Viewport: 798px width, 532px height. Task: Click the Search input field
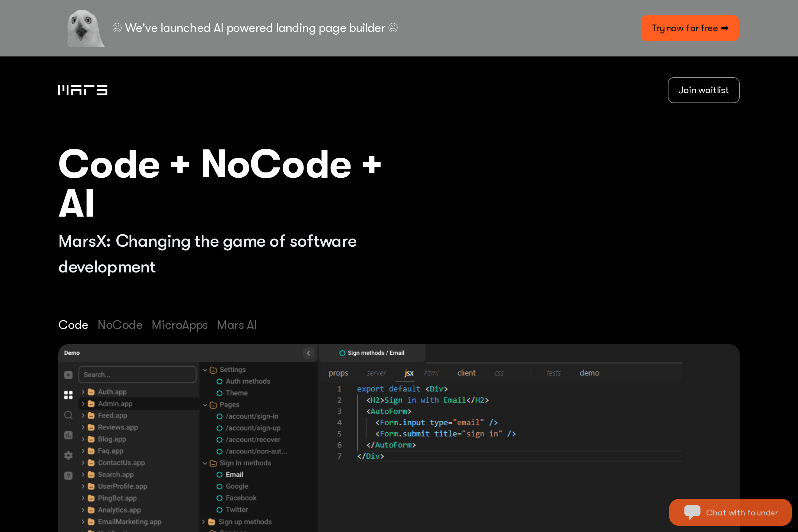(137, 375)
